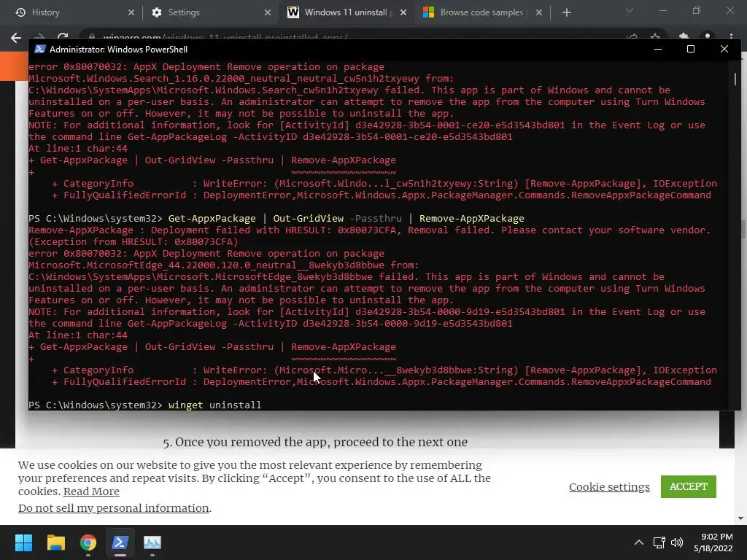Screen dimensions: 747x560
Task: Go back in Chrome
Action: (16, 38)
